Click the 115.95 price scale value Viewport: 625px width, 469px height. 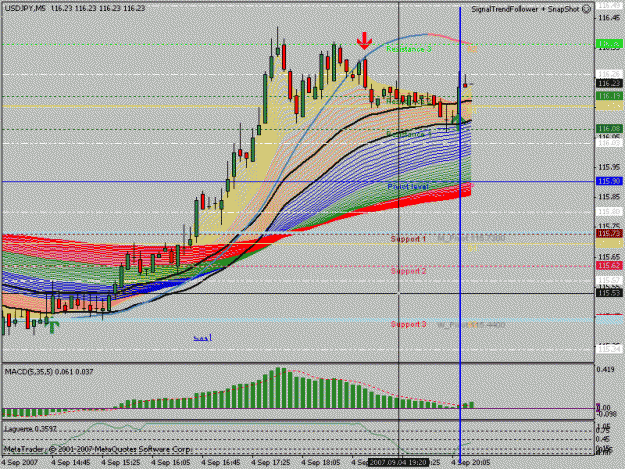point(610,167)
